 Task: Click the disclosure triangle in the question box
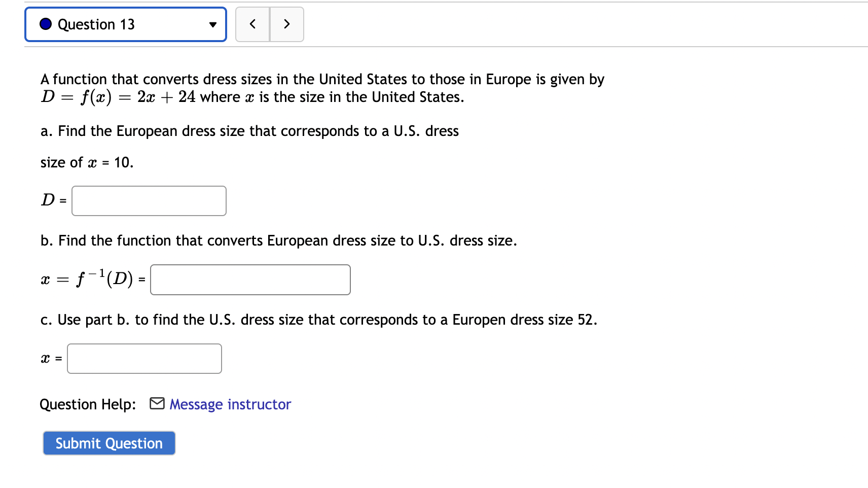pos(213,24)
